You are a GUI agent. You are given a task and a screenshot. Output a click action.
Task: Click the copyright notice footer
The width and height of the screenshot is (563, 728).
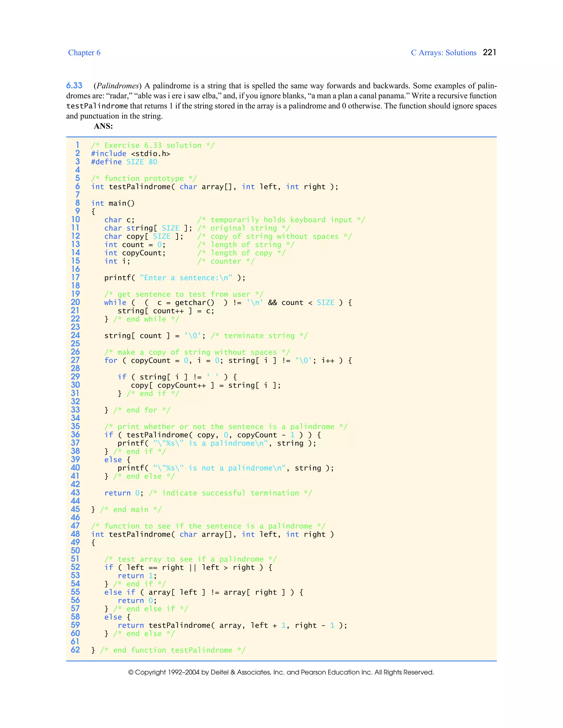(x=281, y=672)
